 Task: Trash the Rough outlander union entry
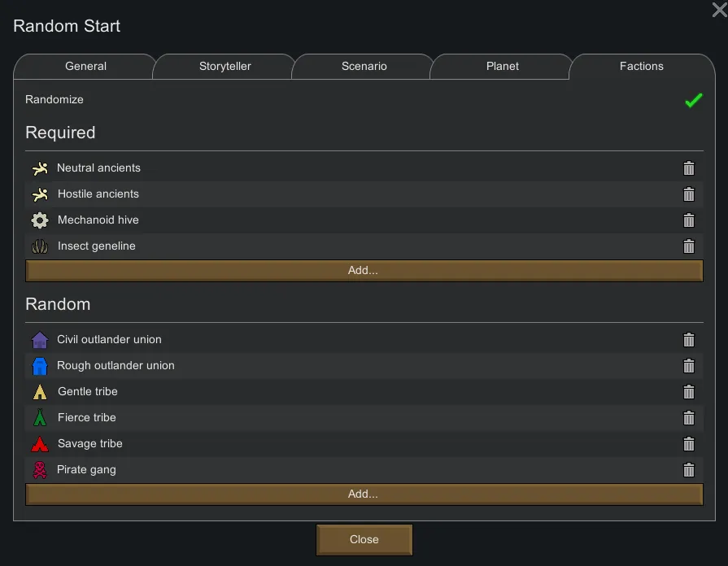click(689, 366)
